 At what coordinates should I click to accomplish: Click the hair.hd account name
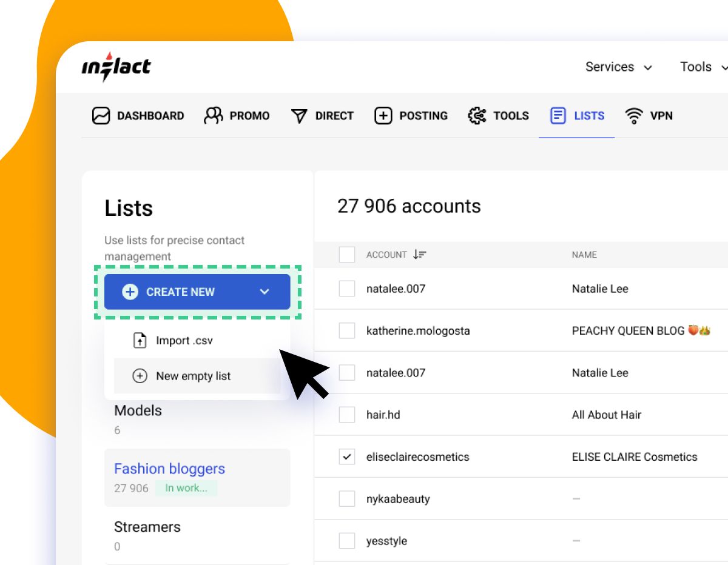pos(383,415)
